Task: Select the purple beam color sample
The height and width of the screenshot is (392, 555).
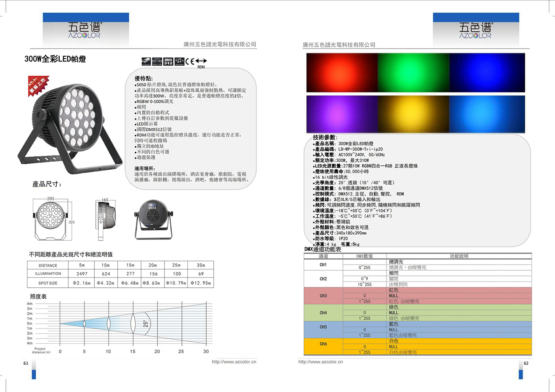Action: click(342, 114)
